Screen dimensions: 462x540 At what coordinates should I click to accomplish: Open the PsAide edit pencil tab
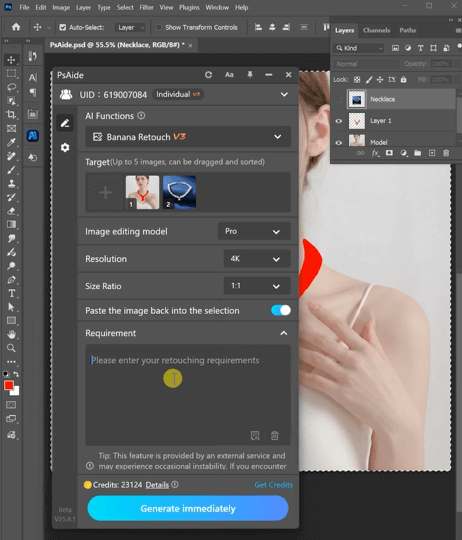[65, 123]
